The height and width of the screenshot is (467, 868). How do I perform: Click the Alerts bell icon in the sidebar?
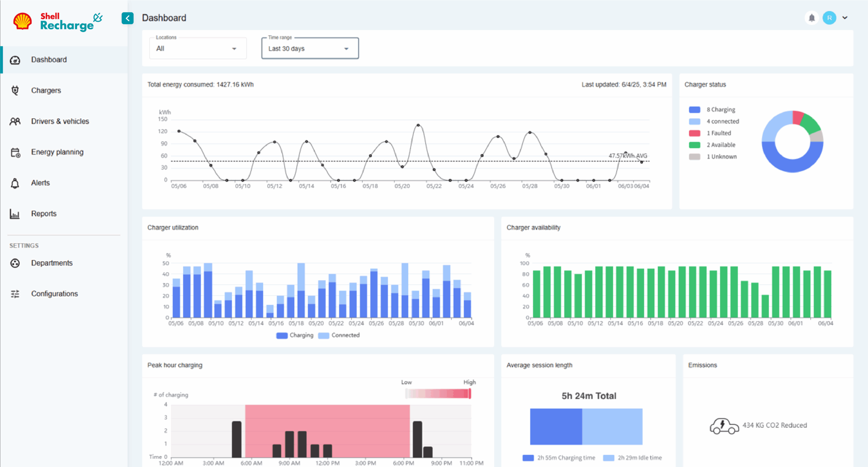coord(15,183)
